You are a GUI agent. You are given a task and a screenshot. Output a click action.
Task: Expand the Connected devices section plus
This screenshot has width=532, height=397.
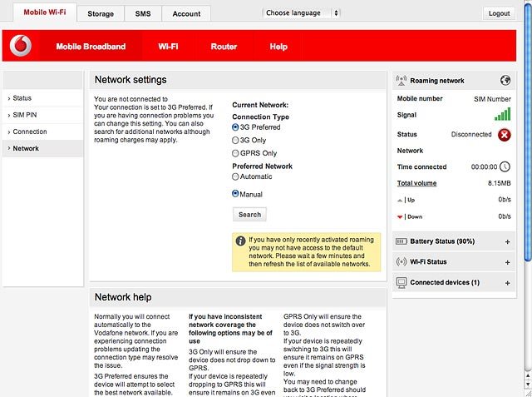pyautogui.click(x=508, y=283)
